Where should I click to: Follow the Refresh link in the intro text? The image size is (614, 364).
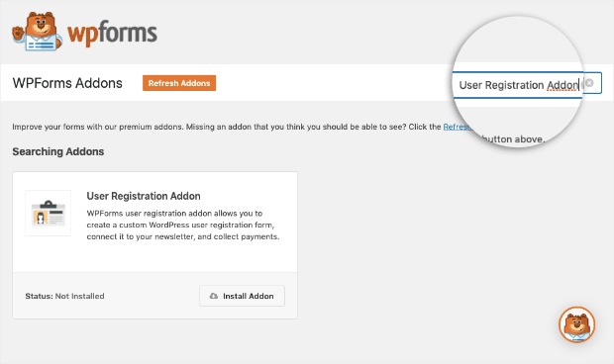[457, 127]
